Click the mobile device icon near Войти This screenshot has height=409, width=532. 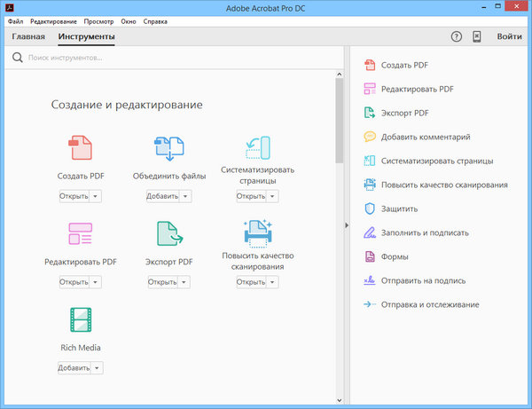[x=477, y=36]
